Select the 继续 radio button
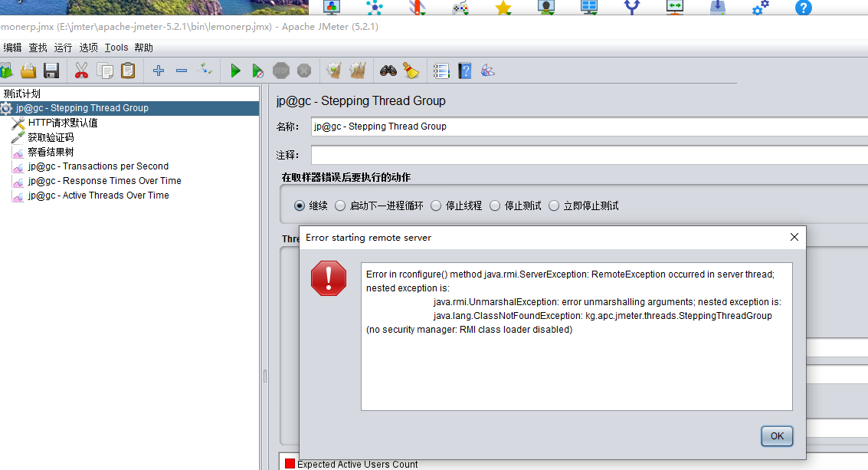 [300, 205]
